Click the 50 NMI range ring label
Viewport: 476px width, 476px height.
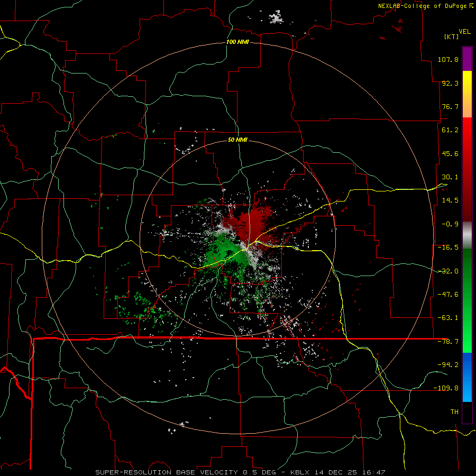tap(237, 140)
